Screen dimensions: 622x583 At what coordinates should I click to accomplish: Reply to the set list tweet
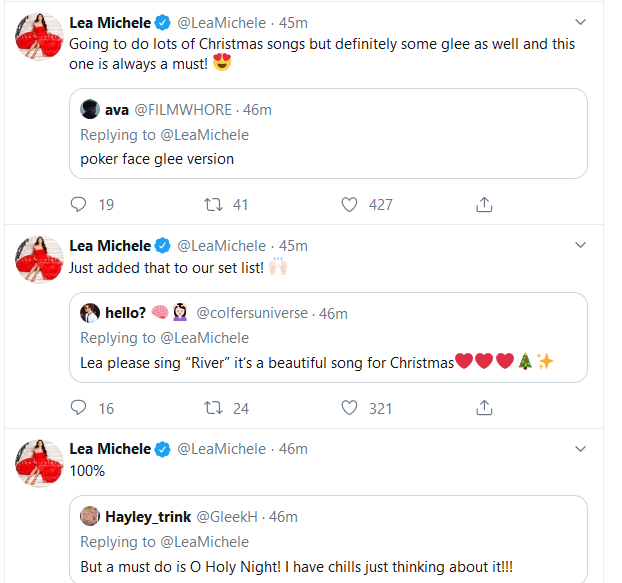80,407
